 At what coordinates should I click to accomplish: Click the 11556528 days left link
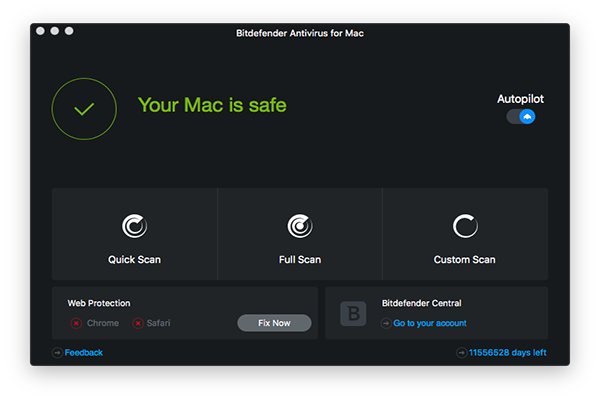[x=506, y=352]
